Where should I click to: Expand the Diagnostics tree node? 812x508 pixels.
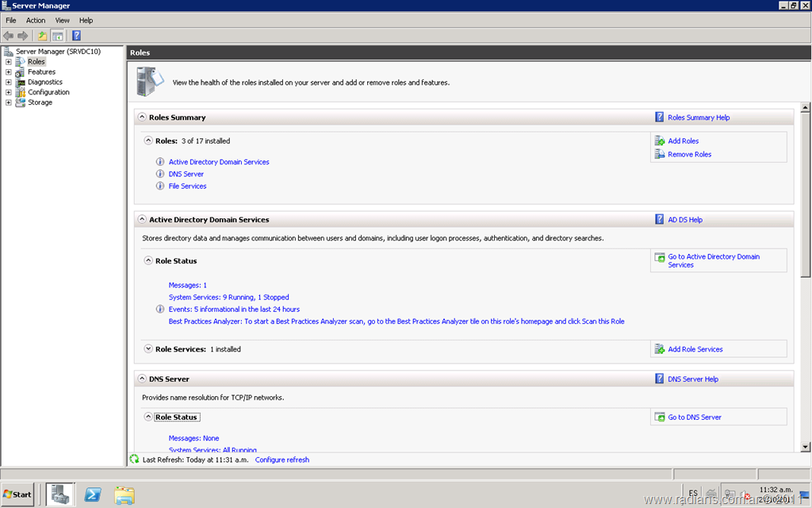click(x=9, y=83)
